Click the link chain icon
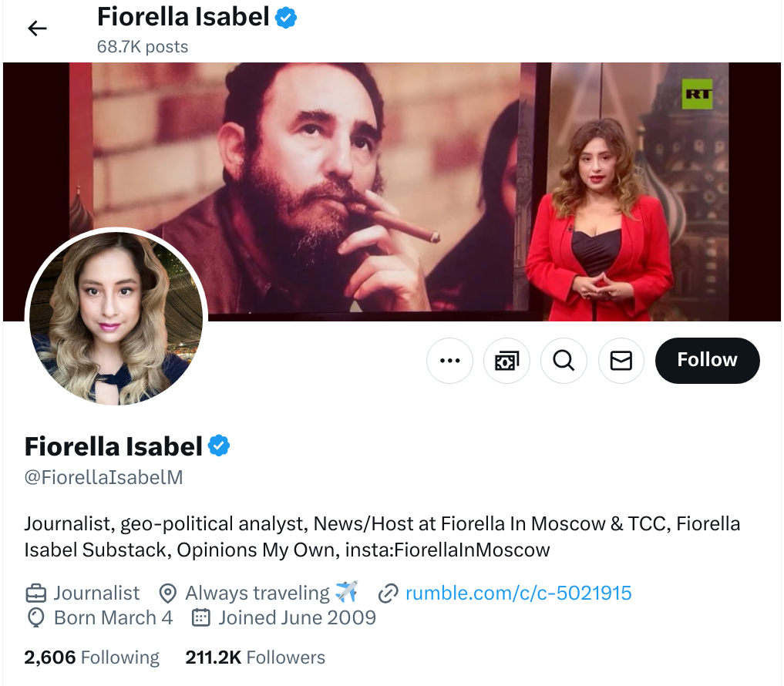Image resolution: width=784 pixels, height=686 pixels. click(x=388, y=594)
